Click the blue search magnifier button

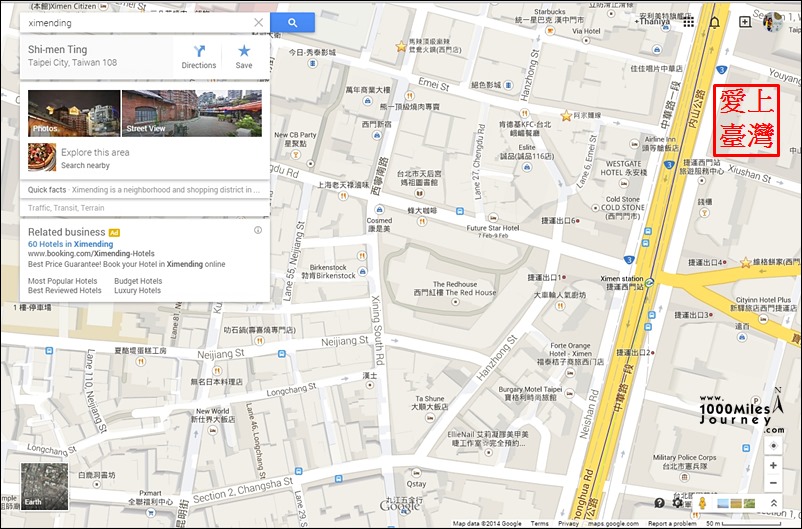(293, 23)
